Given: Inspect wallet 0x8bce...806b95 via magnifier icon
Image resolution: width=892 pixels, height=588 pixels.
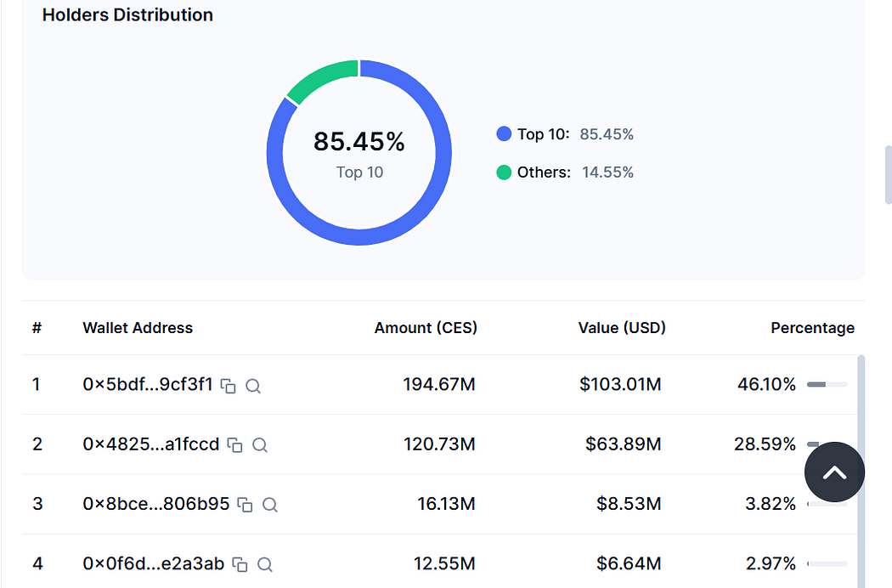Looking at the screenshot, I should point(270,505).
